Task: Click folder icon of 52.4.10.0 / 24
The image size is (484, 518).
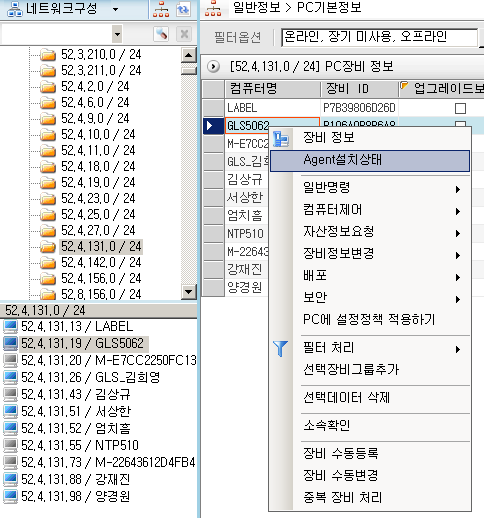Action: pyautogui.click(x=48, y=135)
